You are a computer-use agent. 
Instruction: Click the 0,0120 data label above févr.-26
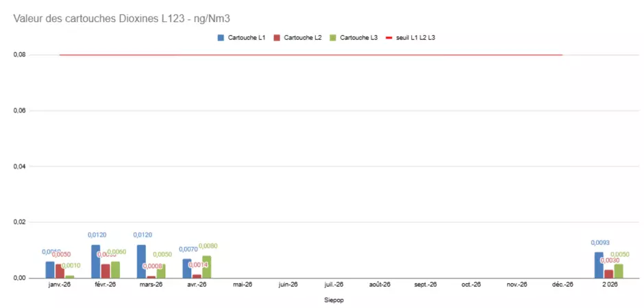coord(97,235)
